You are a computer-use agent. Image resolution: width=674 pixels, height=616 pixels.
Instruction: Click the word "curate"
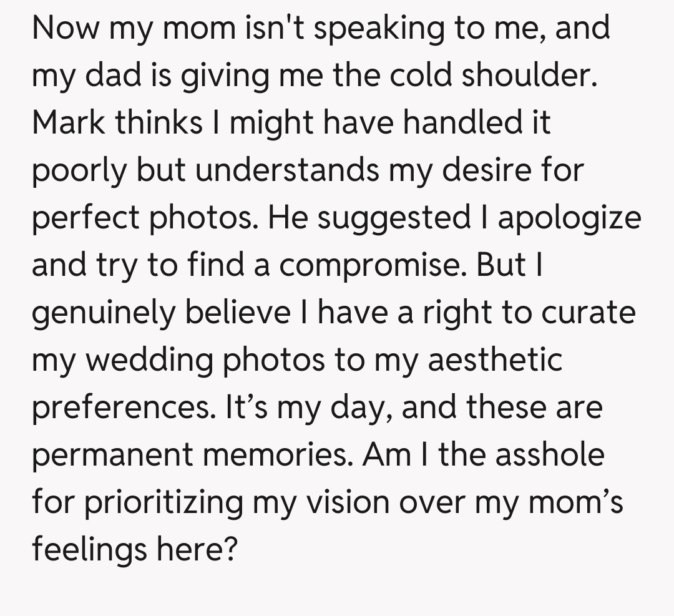(588, 313)
